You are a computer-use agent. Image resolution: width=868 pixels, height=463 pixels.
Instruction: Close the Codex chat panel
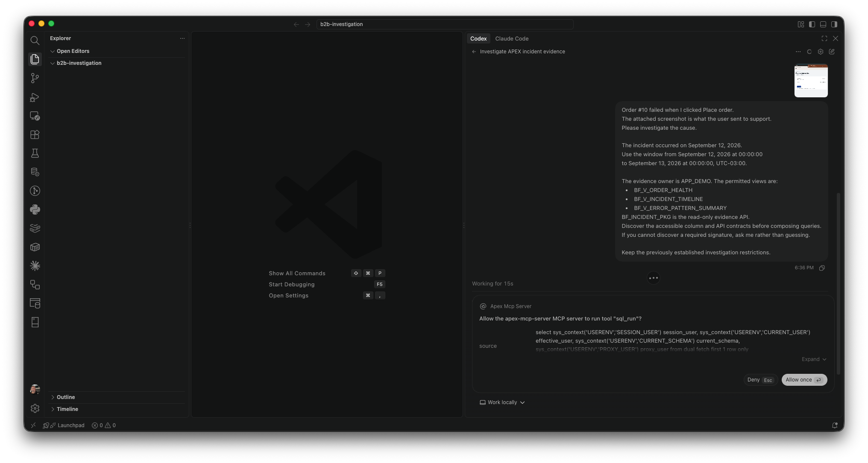coord(836,38)
